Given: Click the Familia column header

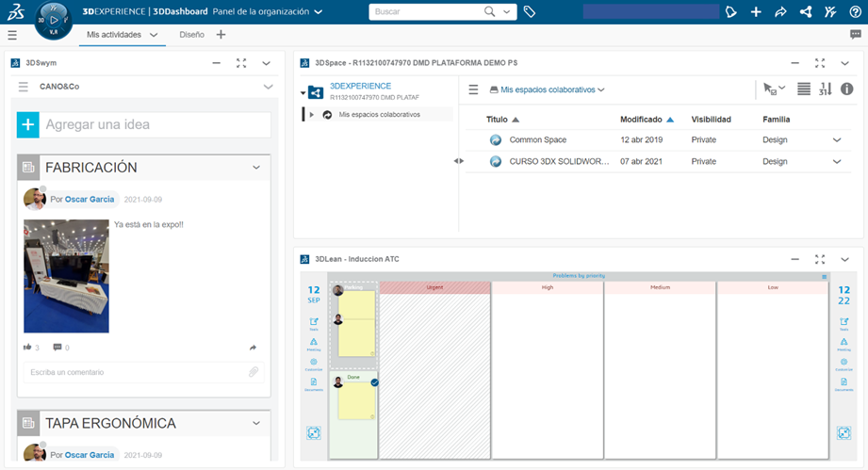Looking at the screenshot, I should pyautogui.click(x=776, y=120).
